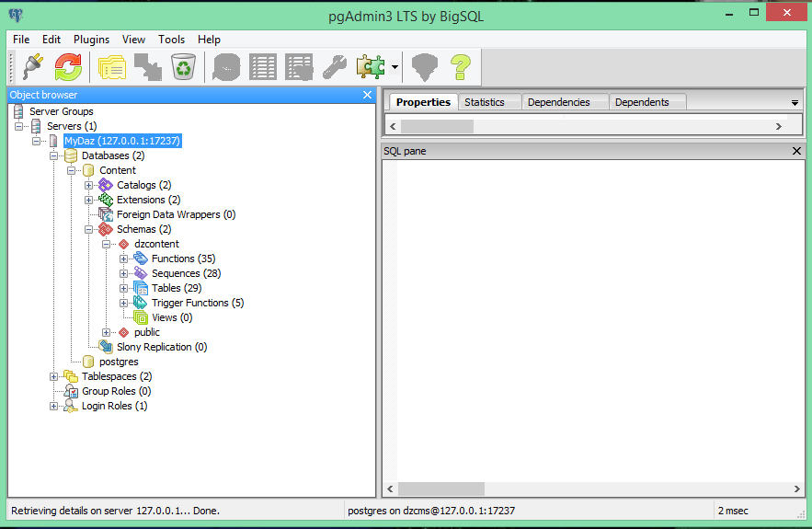Open the Help menu
This screenshot has height=529, width=812.
[209, 40]
